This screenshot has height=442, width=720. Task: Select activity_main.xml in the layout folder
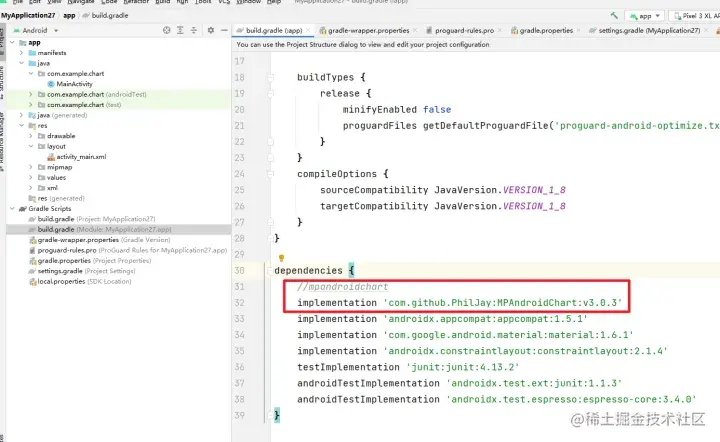click(77, 157)
